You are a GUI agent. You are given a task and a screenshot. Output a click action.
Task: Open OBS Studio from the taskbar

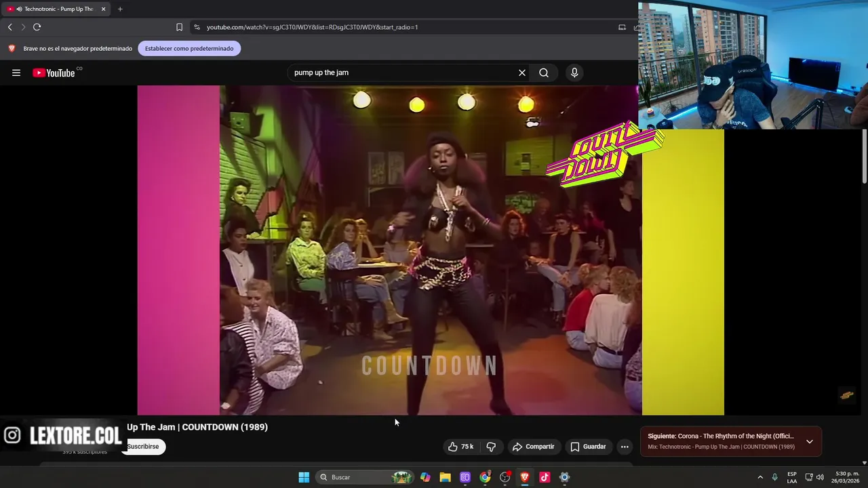pyautogui.click(x=505, y=477)
